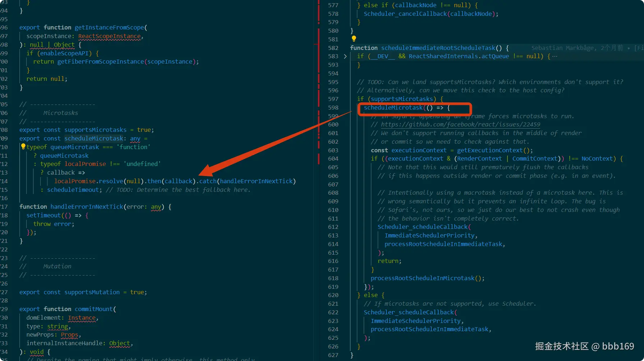644x361 pixels.
Task: Click 'function' string literal after typeof queueMicrotask
Action: point(133,147)
